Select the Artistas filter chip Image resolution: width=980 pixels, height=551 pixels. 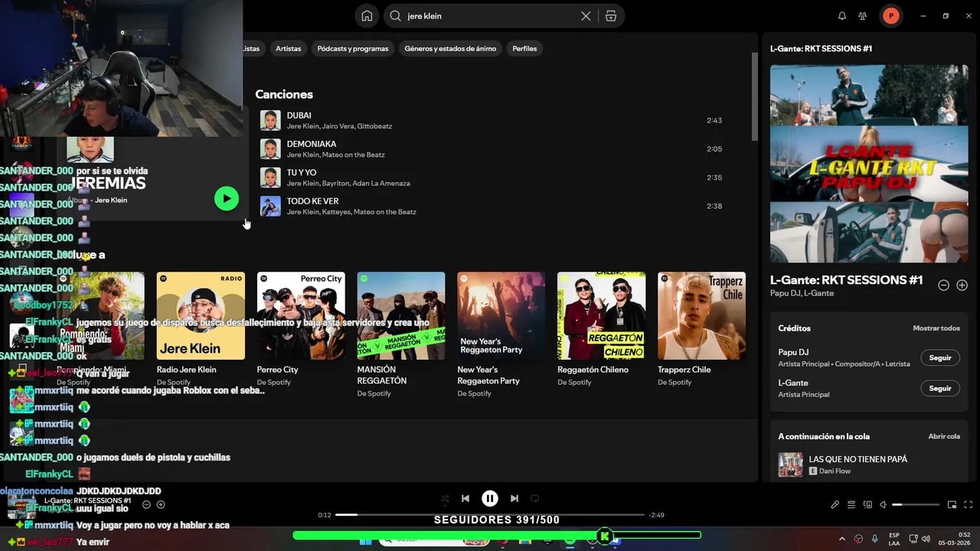point(289,48)
